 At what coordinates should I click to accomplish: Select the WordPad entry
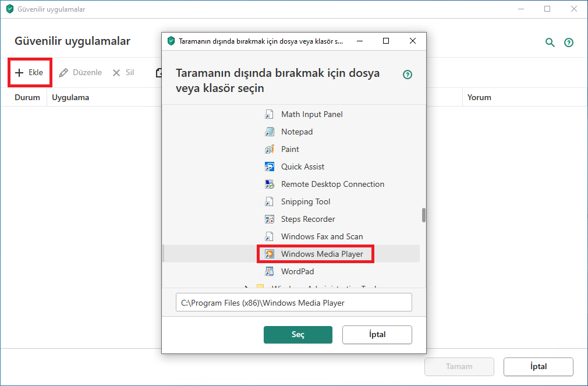pos(297,271)
